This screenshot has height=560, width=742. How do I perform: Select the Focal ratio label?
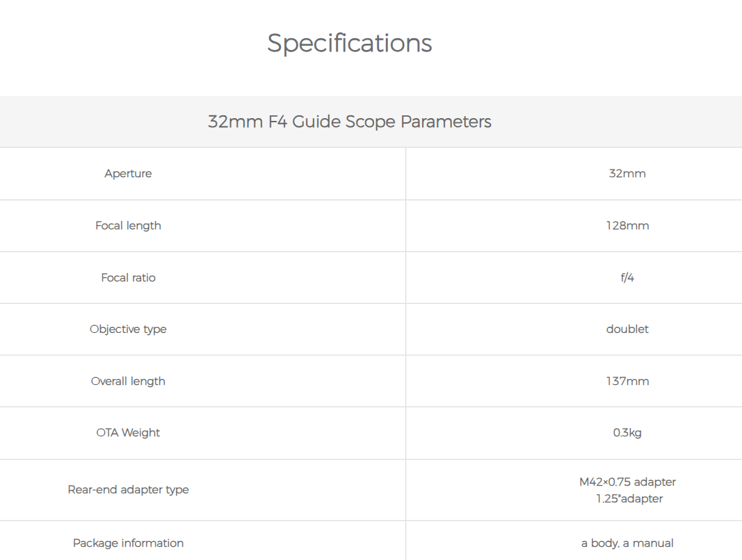tap(128, 278)
